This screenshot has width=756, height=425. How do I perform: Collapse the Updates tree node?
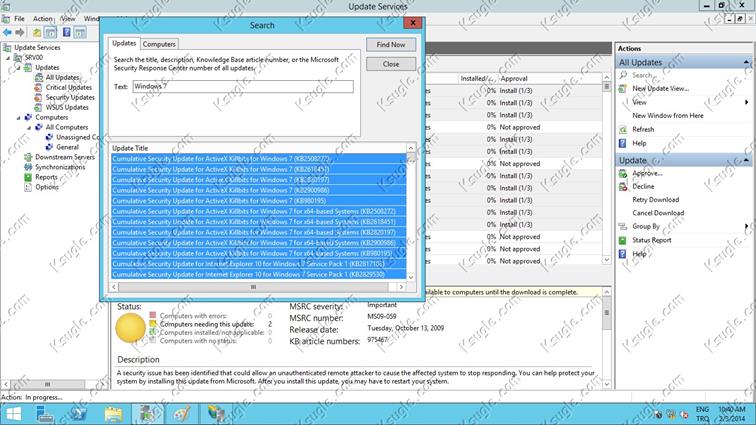[x=19, y=68]
